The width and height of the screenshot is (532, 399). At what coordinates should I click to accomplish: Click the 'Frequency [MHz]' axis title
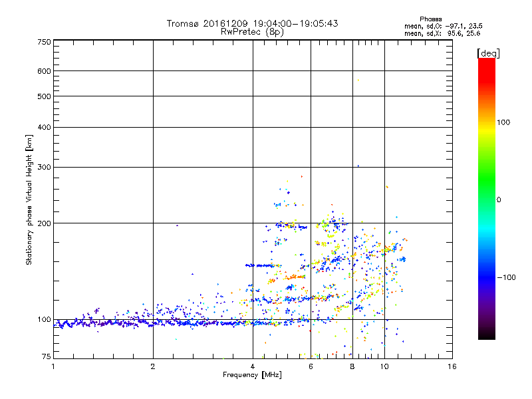[x=252, y=375]
